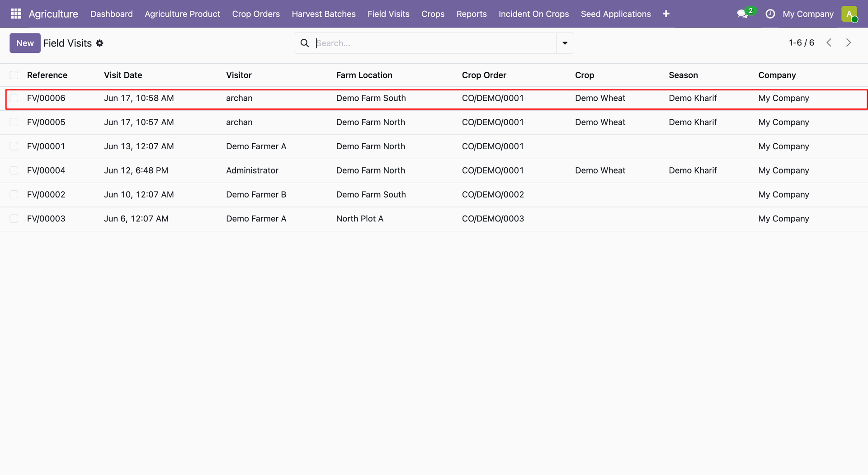Image resolution: width=868 pixels, height=475 pixels.
Task: Open the Reports menu
Action: 472,14
